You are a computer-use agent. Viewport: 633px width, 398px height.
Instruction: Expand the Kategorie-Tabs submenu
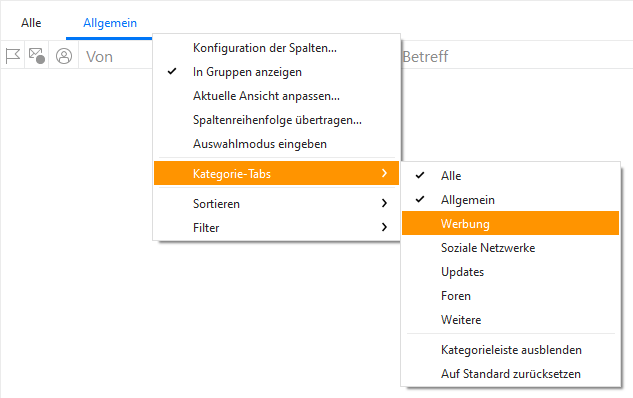pyautogui.click(x=277, y=174)
